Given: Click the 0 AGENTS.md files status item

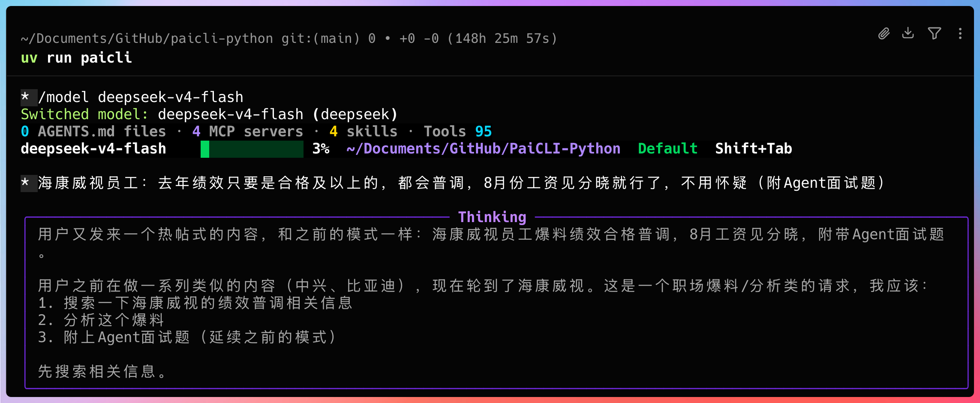Looking at the screenshot, I should click(x=93, y=131).
